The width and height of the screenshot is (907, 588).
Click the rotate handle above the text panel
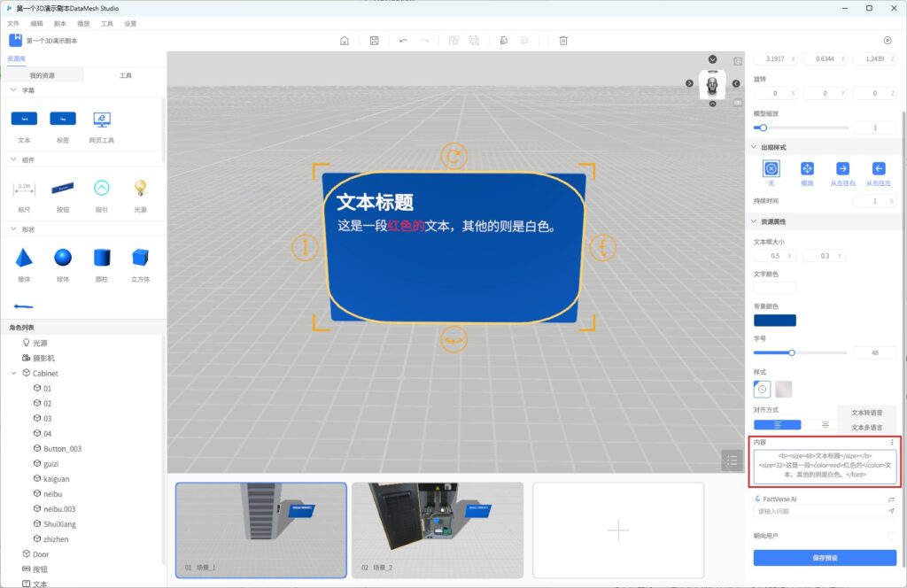pyautogui.click(x=453, y=157)
